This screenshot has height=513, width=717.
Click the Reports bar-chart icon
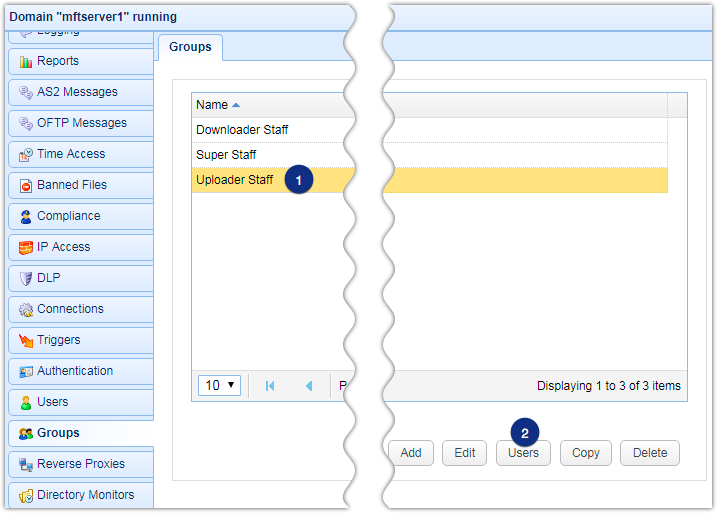pos(26,61)
